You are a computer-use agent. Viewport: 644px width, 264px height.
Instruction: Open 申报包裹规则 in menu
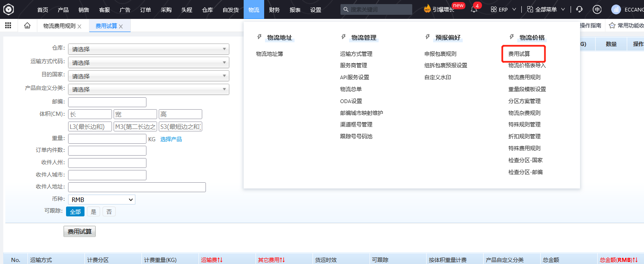[441, 54]
